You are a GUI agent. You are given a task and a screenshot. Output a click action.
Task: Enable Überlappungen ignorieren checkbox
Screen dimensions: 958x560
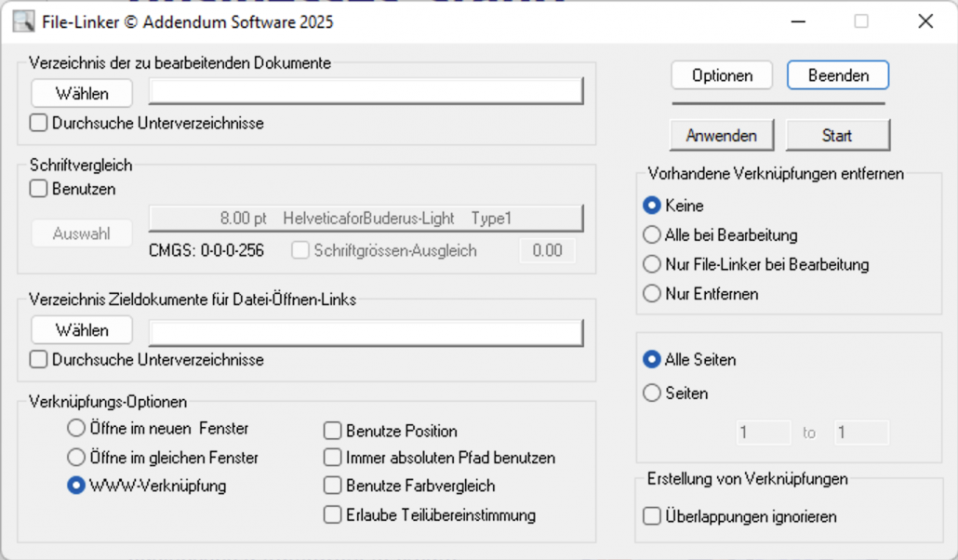[652, 516]
